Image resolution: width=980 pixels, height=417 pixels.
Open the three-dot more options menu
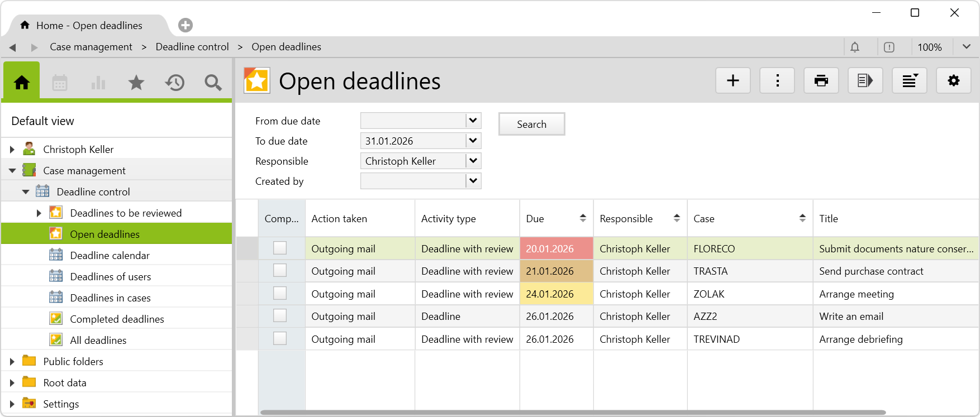(x=777, y=81)
